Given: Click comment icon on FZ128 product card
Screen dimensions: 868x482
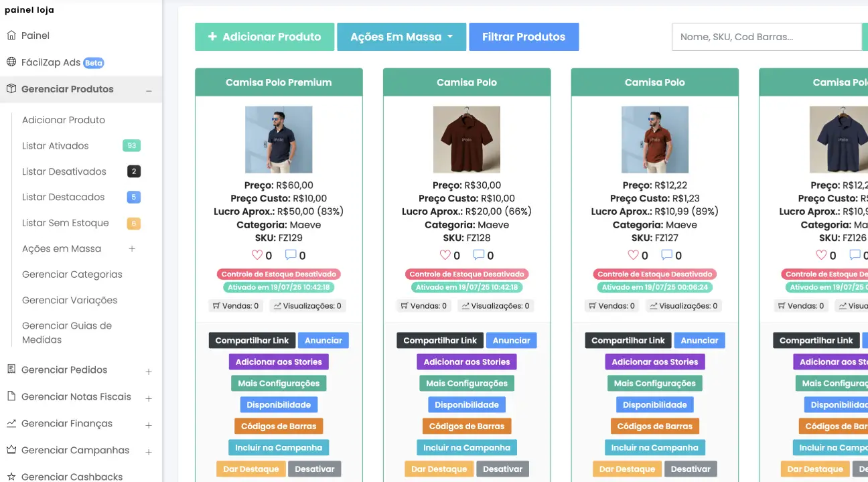Looking at the screenshot, I should coord(479,255).
